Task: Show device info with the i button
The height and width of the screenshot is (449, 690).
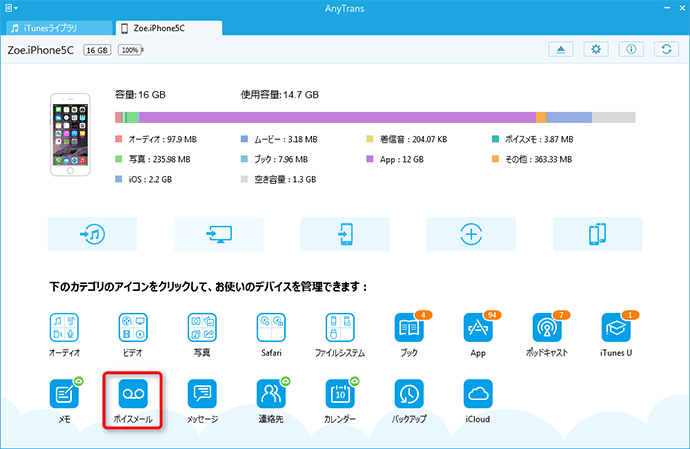Action: click(631, 49)
